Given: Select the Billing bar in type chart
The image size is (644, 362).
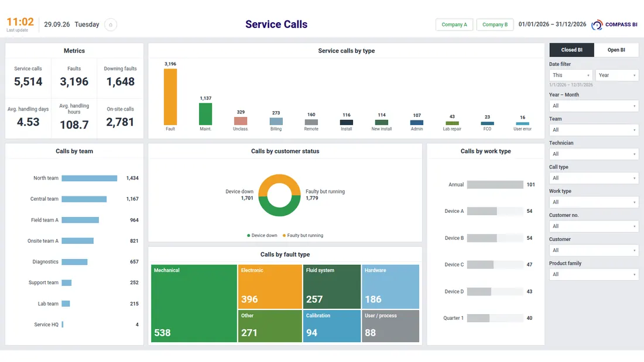Looking at the screenshot, I should click(276, 122).
